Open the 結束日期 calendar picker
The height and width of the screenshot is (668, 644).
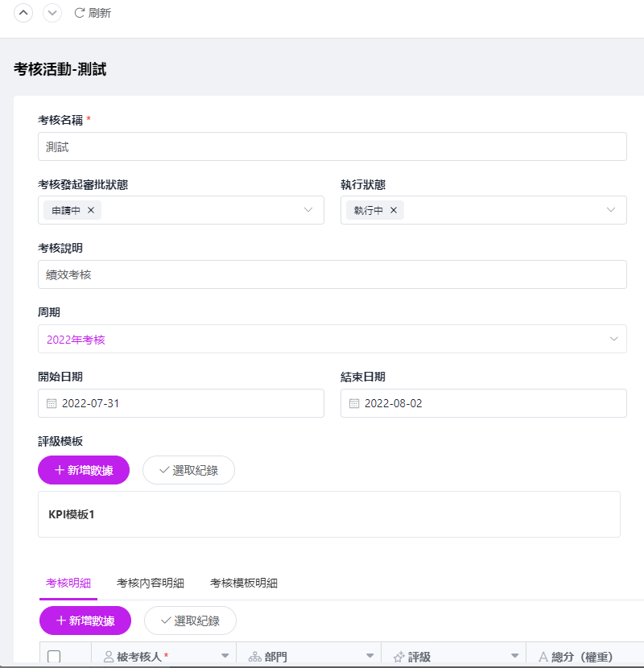pos(354,403)
